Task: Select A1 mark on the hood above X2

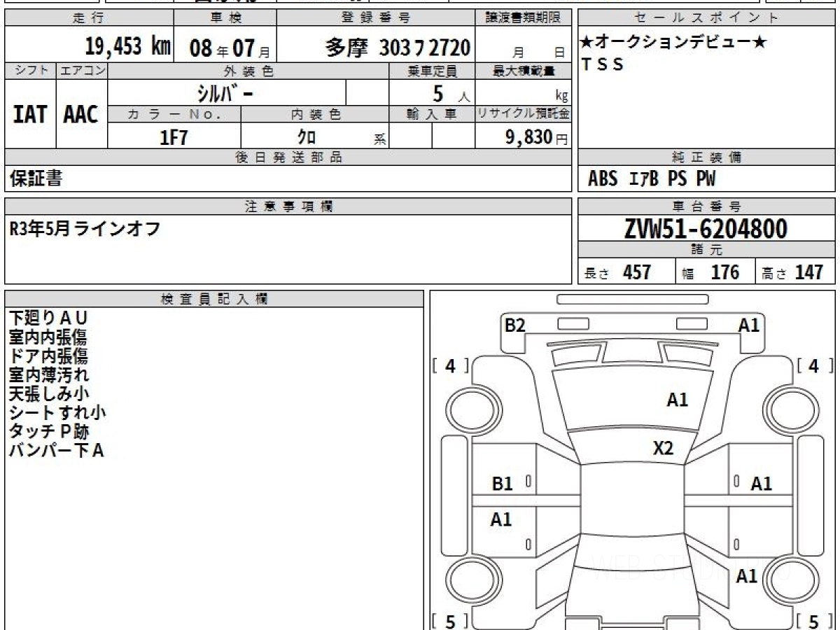Action: click(677, 400)
